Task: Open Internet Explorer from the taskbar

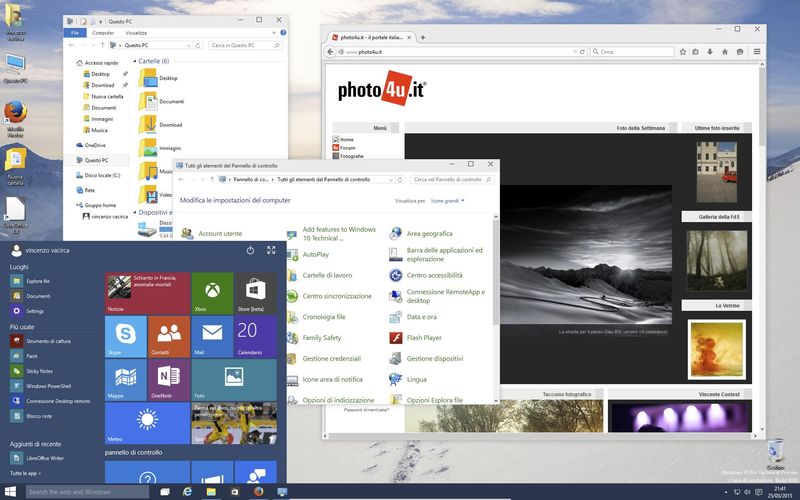Action: pyautogui.click(x=188, y=492)
